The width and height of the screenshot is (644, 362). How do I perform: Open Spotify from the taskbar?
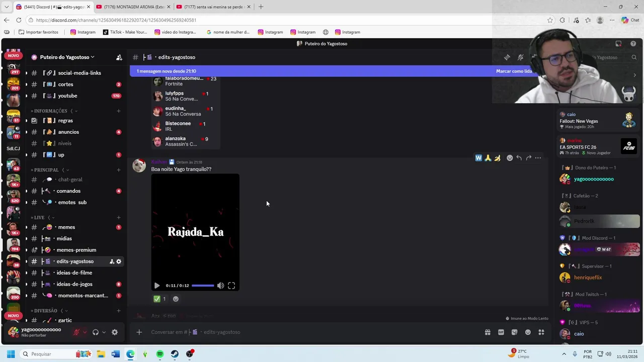click(x=160, y=354)
